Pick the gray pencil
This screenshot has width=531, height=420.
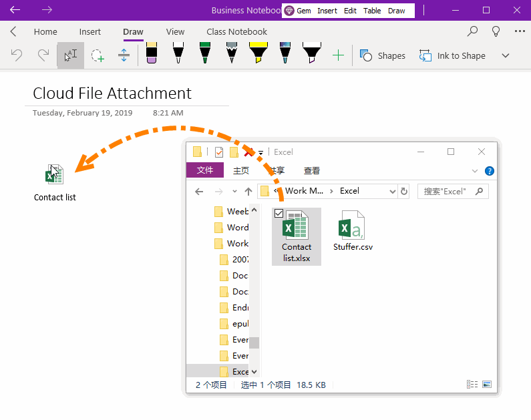[232, 53]
